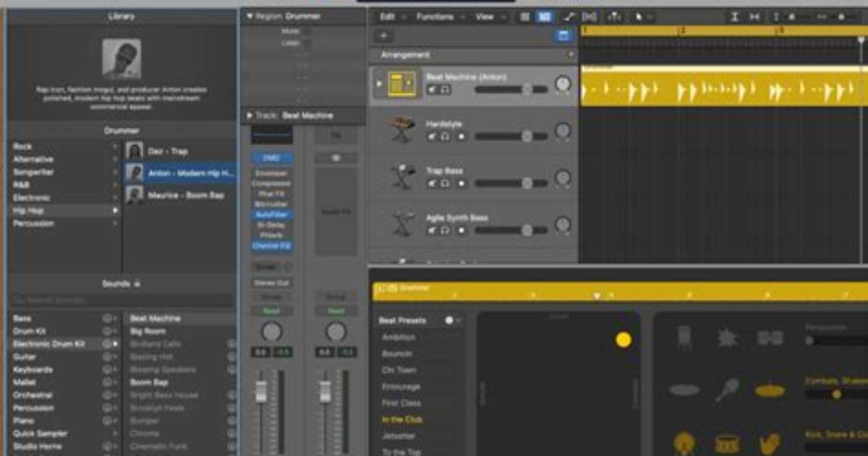Collapse the Region: Drummer inspector section
The height and width of the screenshot is (456, 868).
coord(250,17)
